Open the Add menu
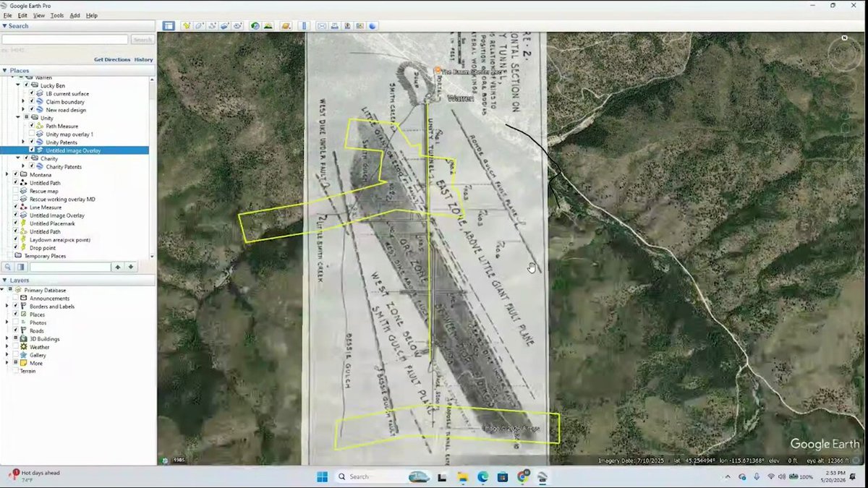The height and width of the screenshot is (488, 868). (75, 15)
